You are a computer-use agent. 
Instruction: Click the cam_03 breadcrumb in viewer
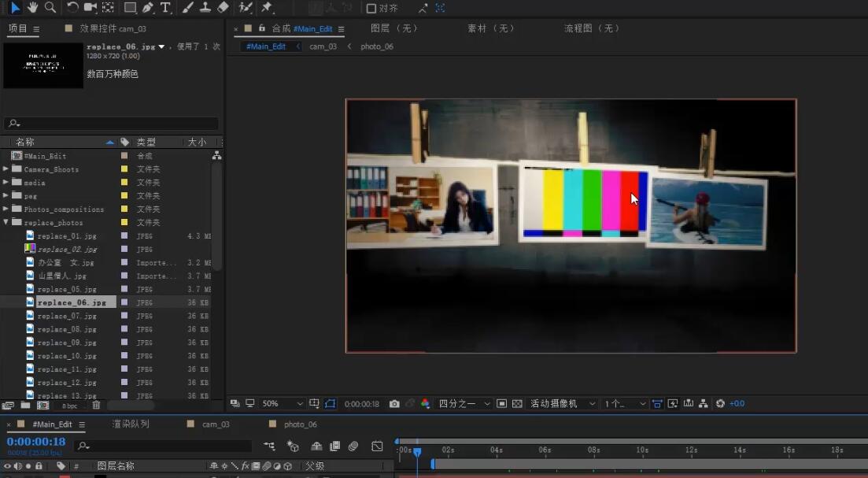tap(323, 46)
